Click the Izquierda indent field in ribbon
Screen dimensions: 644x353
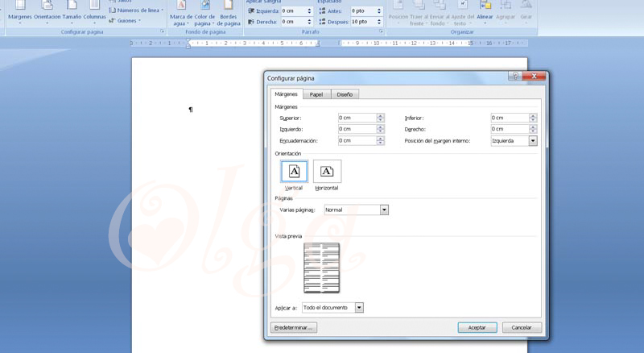click(294, 10)
